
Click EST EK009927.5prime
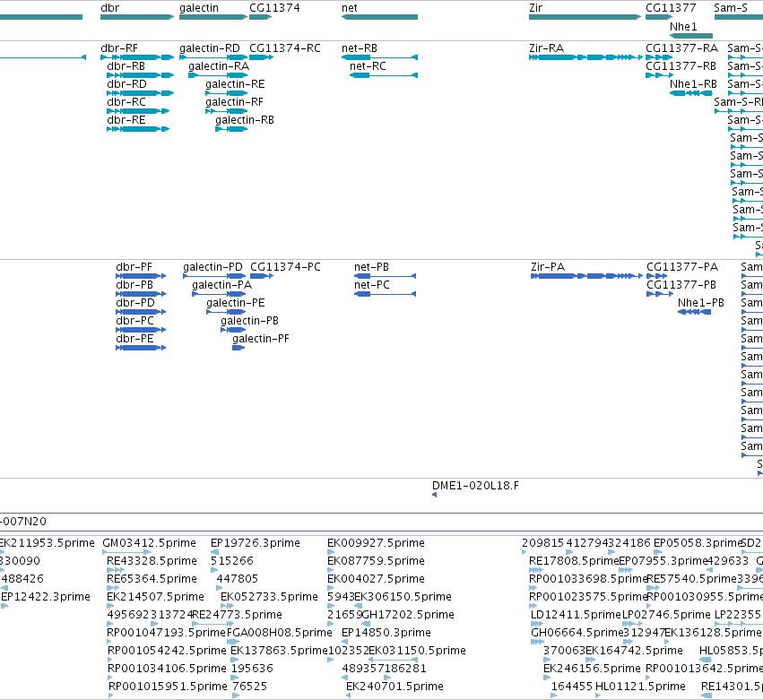pyautogui.click(x=377, y=543)
